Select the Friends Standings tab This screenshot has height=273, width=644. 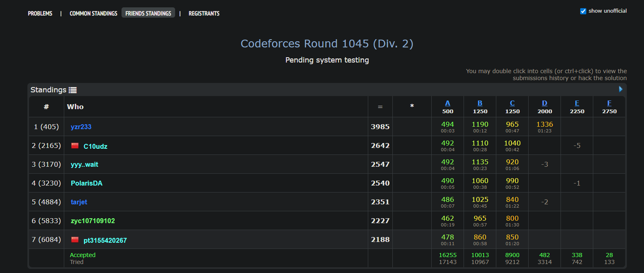(148, 13)
